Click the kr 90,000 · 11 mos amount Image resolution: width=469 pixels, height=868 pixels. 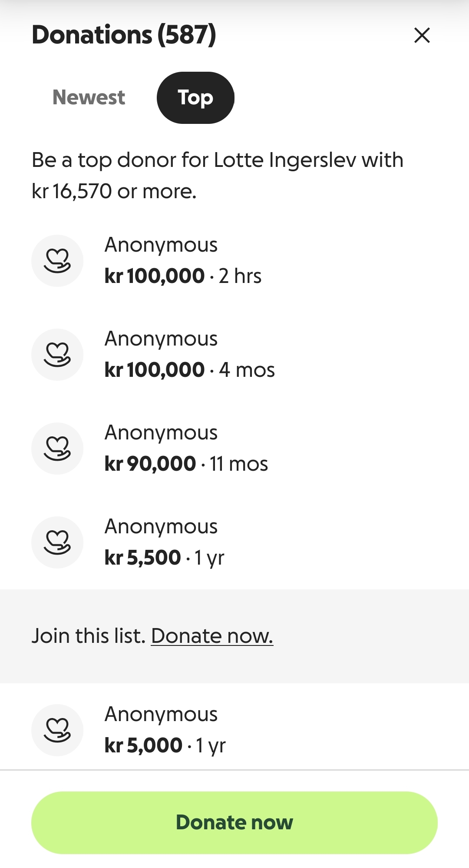tap(186, 464)
